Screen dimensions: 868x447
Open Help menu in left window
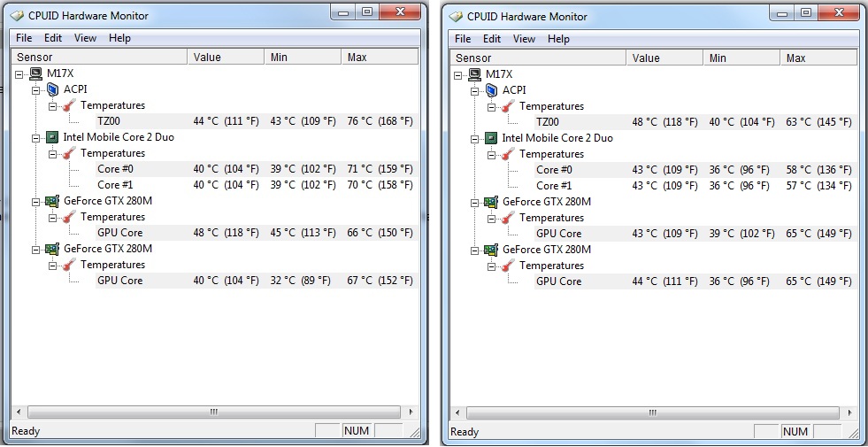click(x=119, y=38)
